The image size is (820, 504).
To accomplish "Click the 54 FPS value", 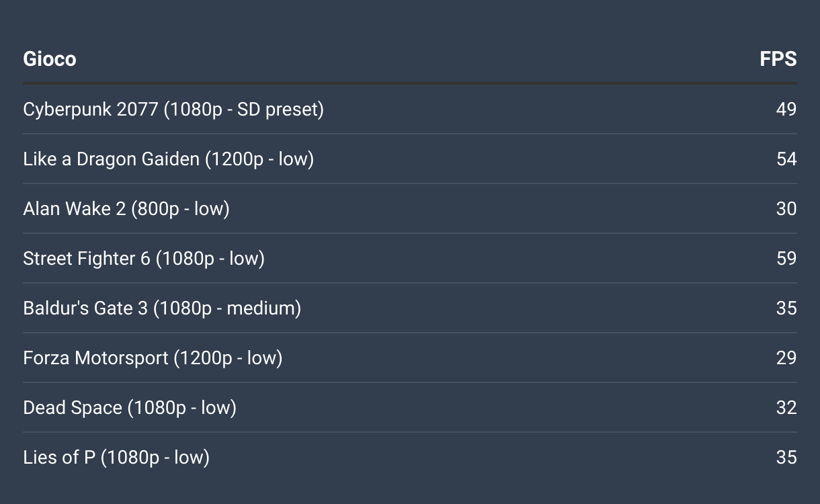I will [786, 159].
